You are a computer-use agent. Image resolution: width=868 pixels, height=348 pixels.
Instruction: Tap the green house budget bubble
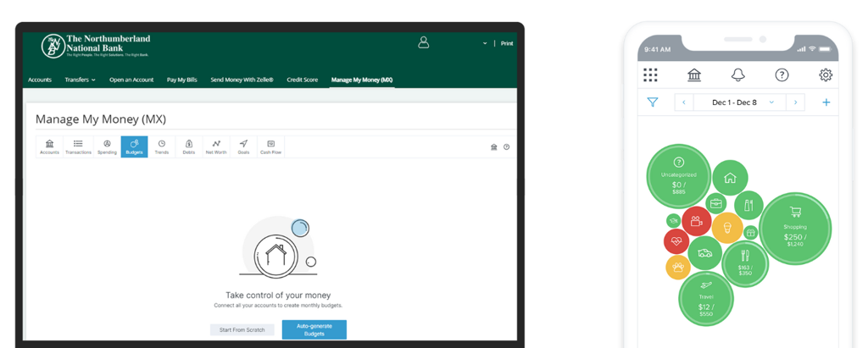pyautogui.click(x=730, y=178)
